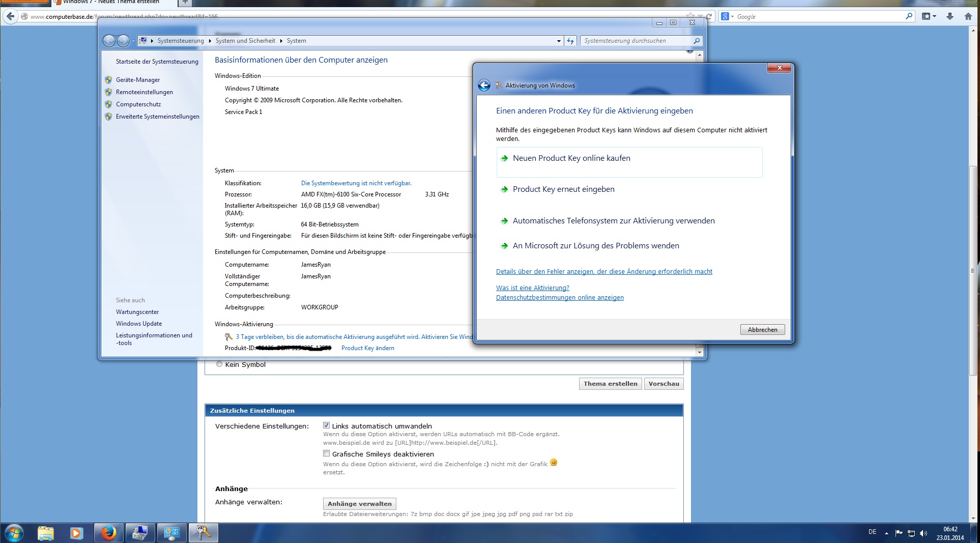Open the address bar history dropdown in the System window

[559, 41]
